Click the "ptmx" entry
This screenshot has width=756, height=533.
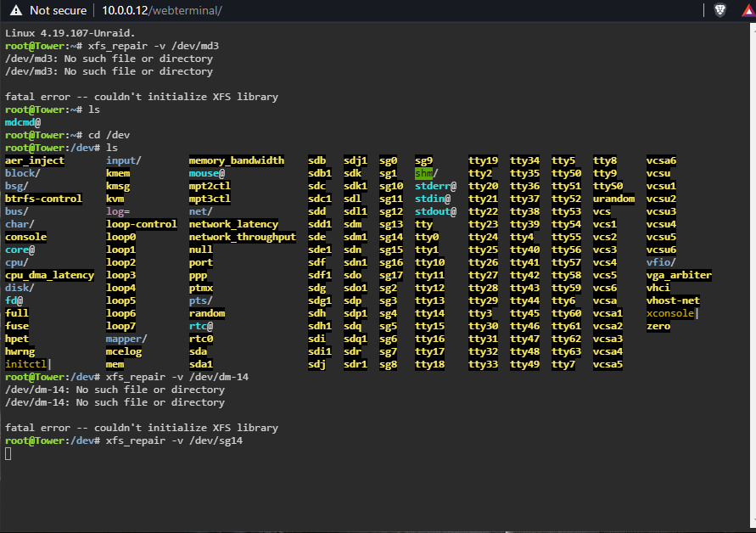(x=201, y=288)
